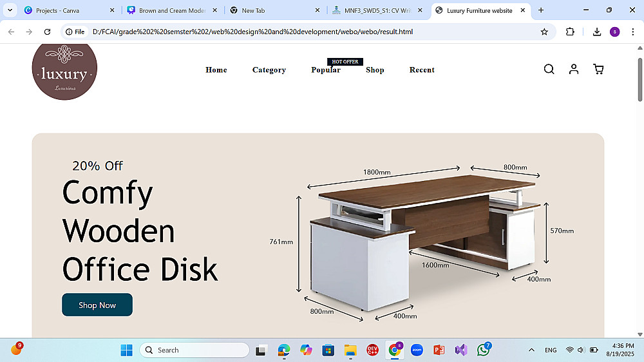Open the taskbar widgets icon

tap(17, 349)
